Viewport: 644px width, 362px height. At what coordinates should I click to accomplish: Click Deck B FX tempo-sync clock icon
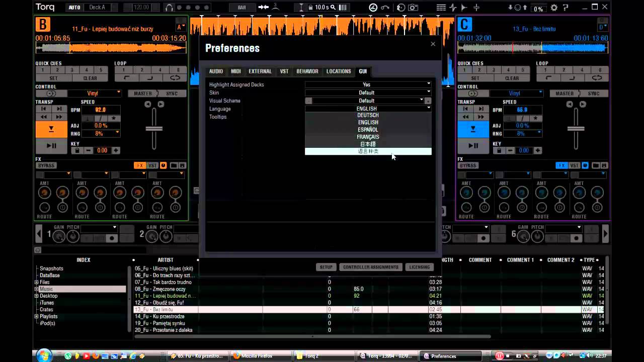point(163,165)
